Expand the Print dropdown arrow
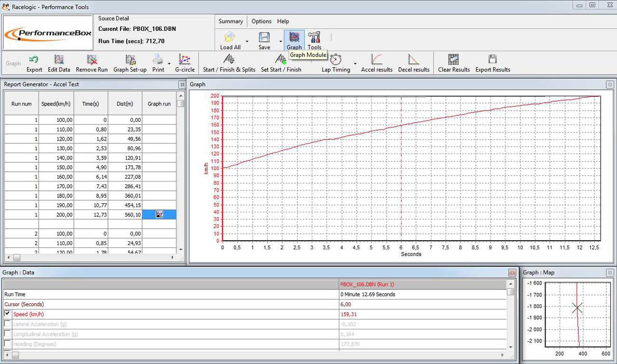The image size is (617, 364). coord(169,64)
